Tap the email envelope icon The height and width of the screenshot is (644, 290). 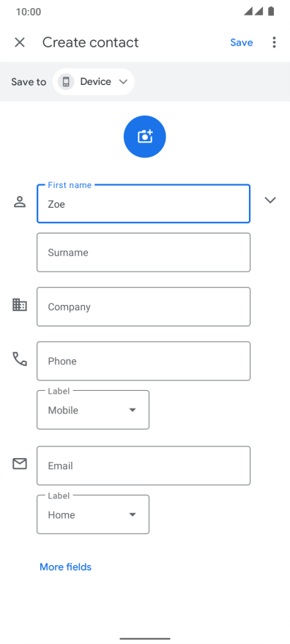(20, 464)
